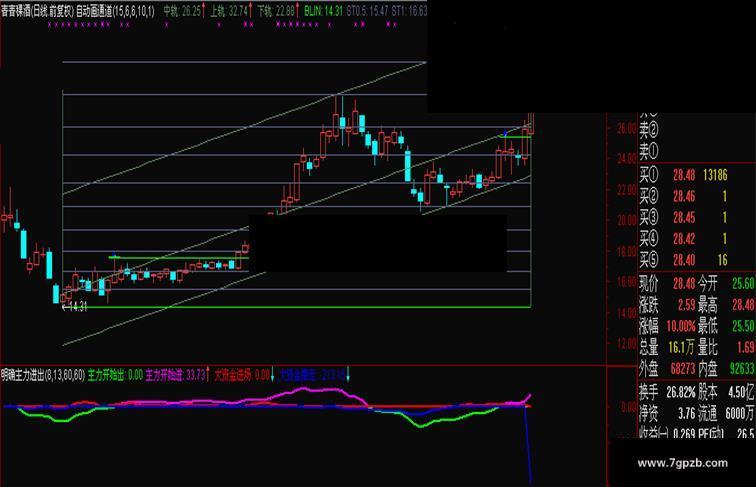Click the 买④ price 28.42
756x487 pixels.
684,239
